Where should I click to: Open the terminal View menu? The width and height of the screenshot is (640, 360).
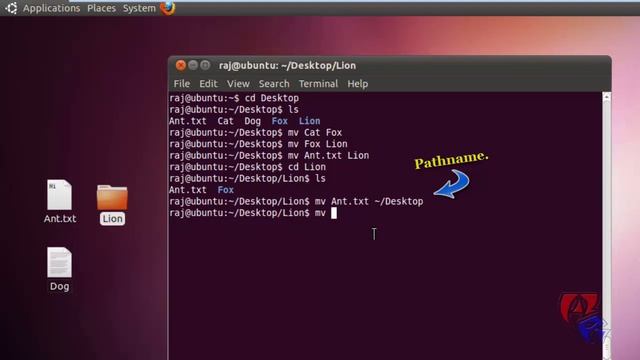(238, 84)
